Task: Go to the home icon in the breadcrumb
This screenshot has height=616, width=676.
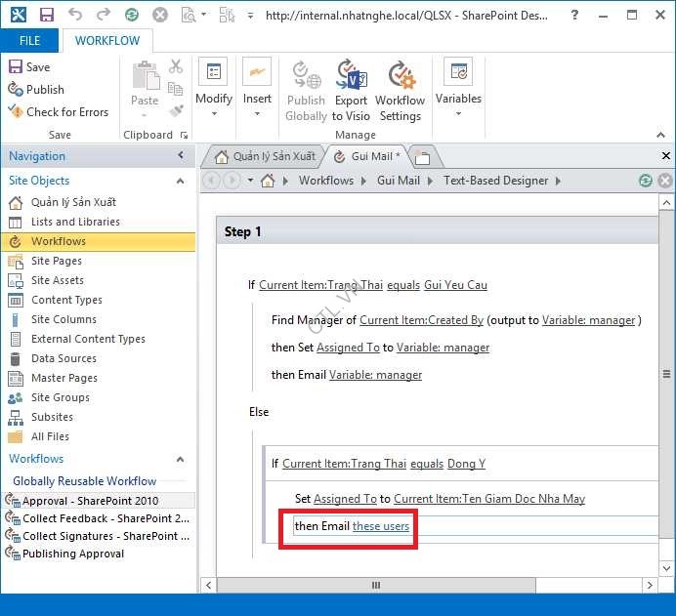Action: pyautogui.click(x=268, y=181)
